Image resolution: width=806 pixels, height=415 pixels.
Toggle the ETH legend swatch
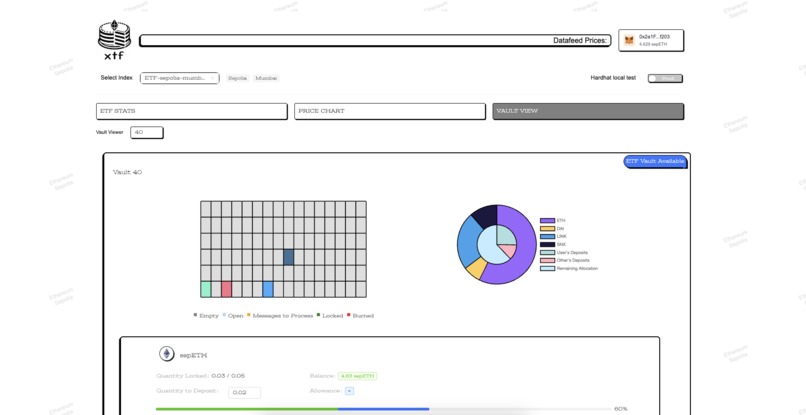coord(547,221)
